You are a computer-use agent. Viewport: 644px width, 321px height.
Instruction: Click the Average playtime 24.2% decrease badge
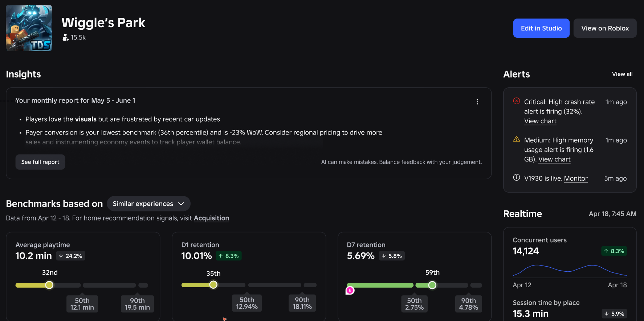71,256
